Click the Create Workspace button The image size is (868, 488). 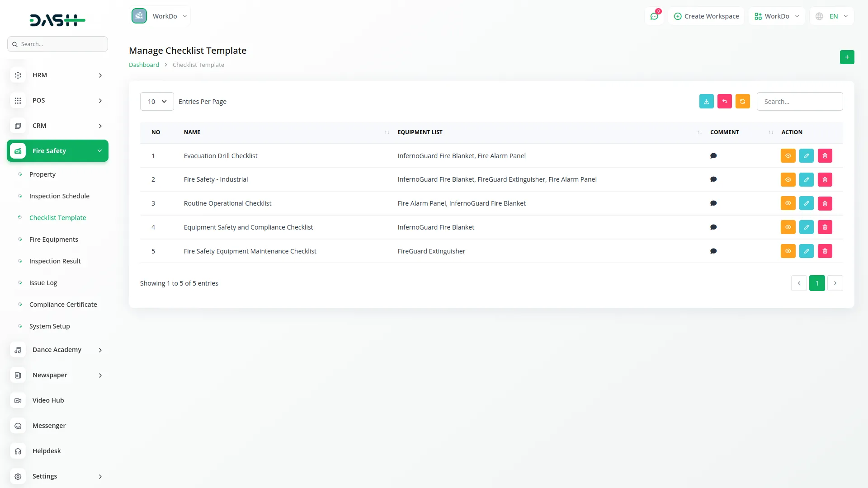click(x=706, y=16)
